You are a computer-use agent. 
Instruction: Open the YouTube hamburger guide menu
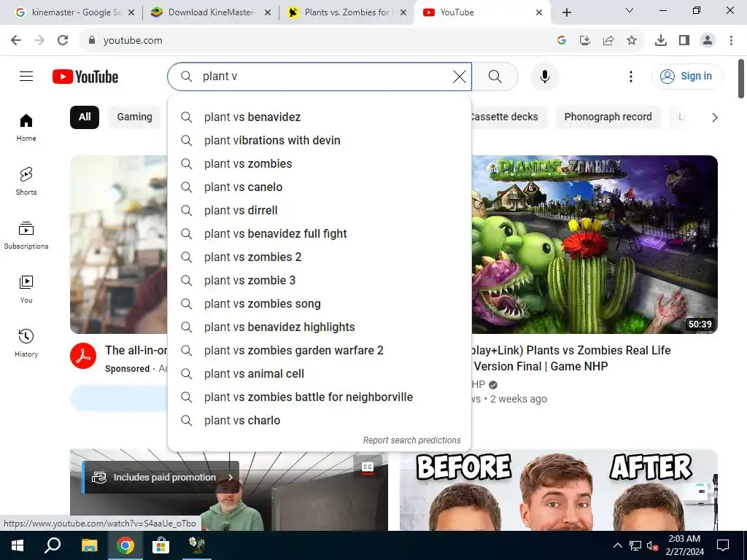tap(26, 76)
